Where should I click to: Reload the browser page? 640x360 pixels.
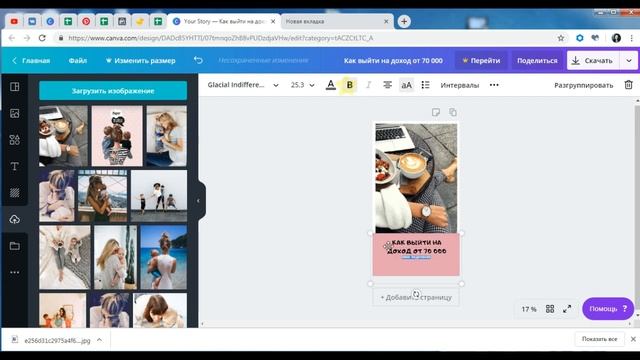tap(42, 38)
